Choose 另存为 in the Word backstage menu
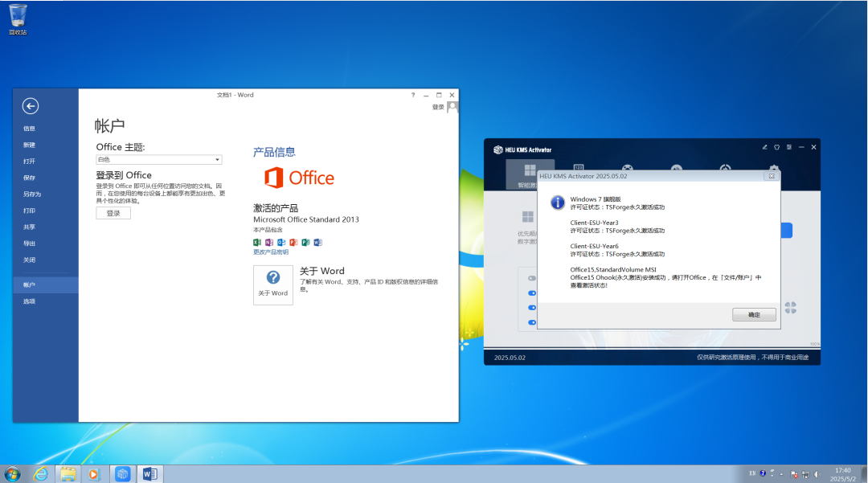Viewport: 868px width, 483px height. (32, 194)
